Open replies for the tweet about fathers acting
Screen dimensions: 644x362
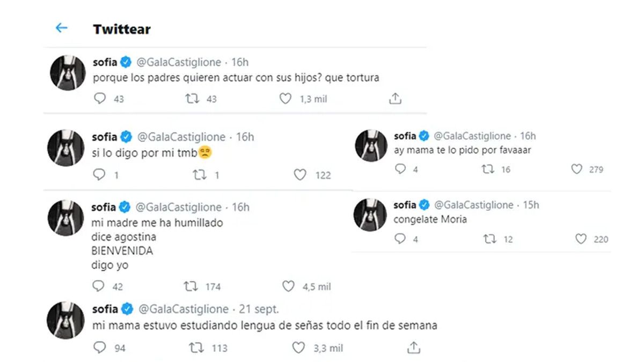coord(99,99)
